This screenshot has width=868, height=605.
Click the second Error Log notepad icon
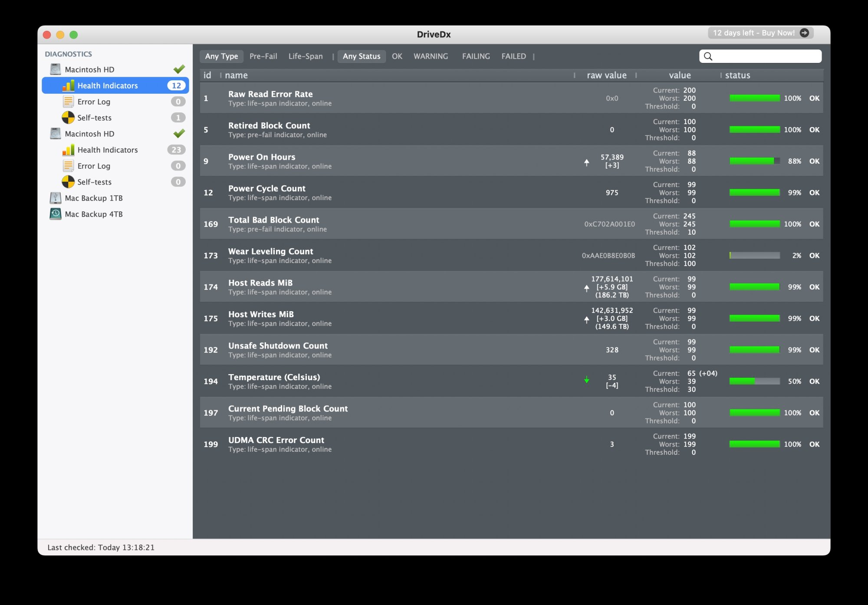coord(68,166)
